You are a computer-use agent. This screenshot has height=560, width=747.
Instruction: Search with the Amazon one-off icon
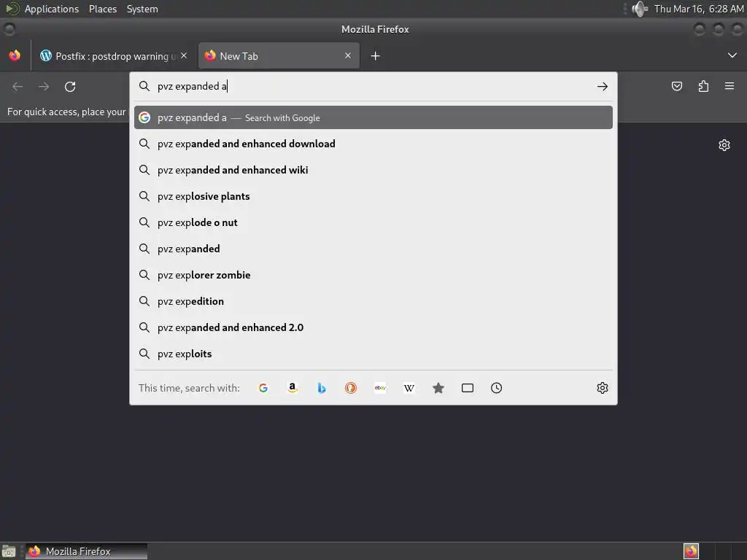[293, 388]
